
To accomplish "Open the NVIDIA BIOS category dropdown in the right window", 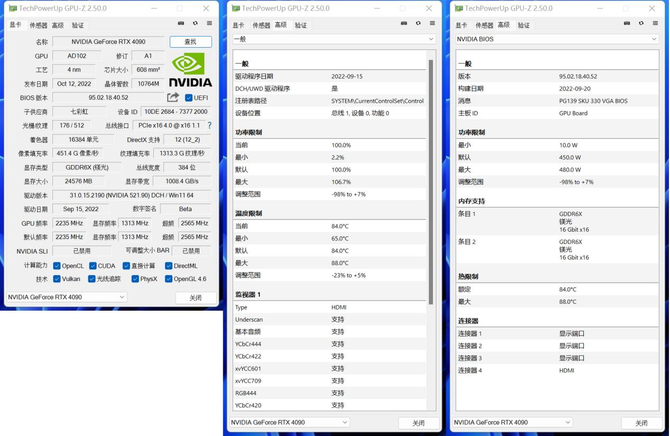I will point(557,39).
